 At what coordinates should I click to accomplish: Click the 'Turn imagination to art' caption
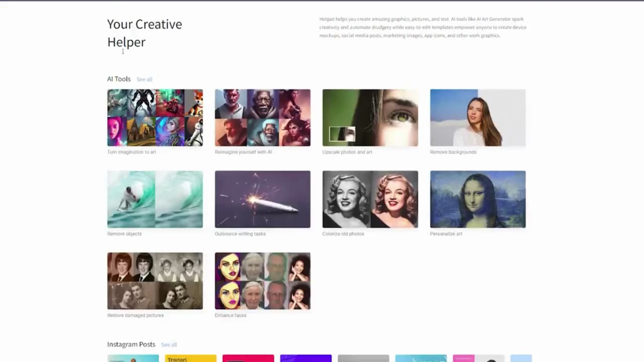pos(132,152)
